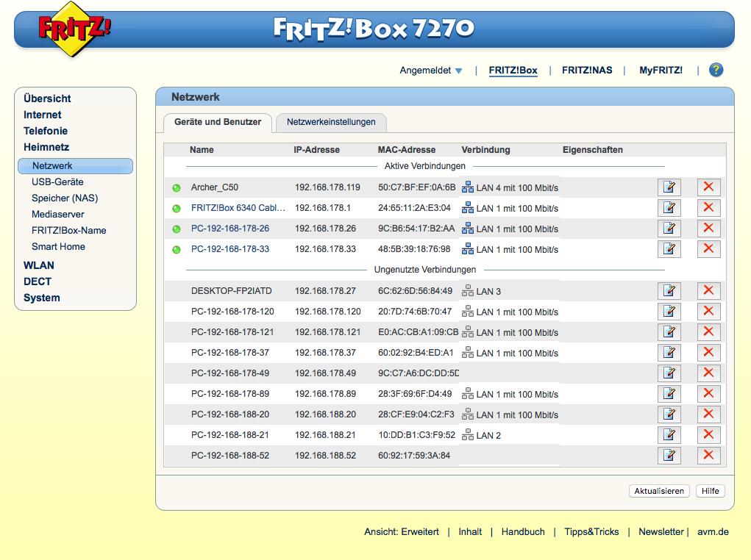
Task: Edit the FRITZ!Box 6340 Cable entry
Action: point(669,208)
